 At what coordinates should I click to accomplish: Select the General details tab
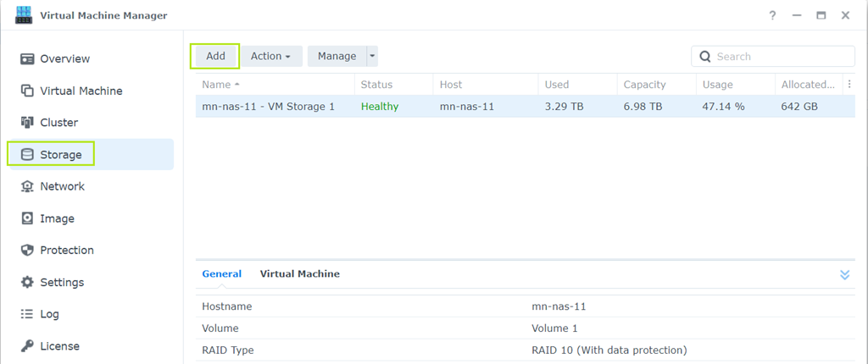click(x=221, y=274)
